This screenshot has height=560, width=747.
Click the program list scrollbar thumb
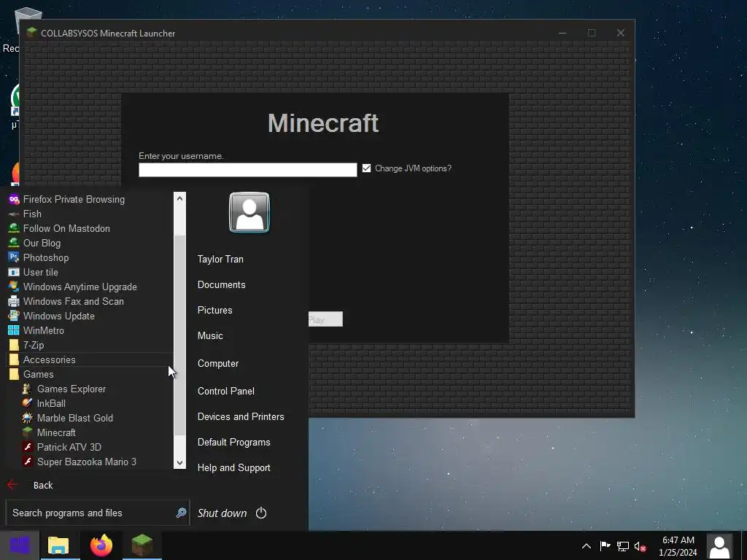(x=179, y=335)
